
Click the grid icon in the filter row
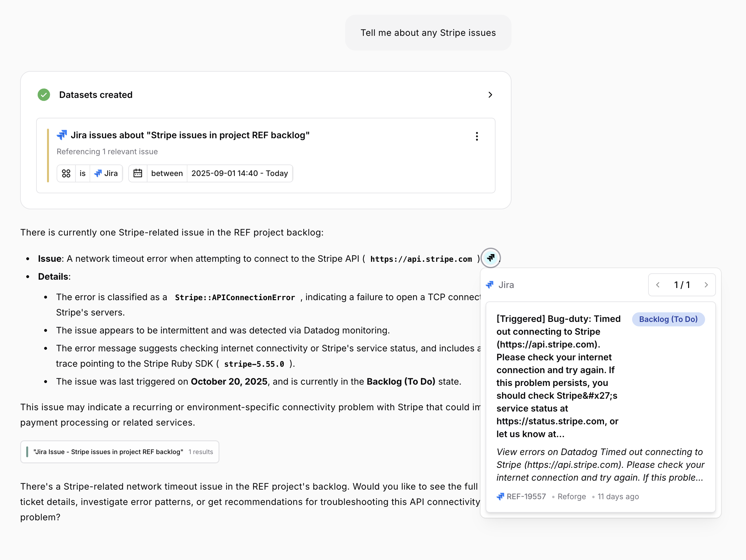tap(66, 173)
